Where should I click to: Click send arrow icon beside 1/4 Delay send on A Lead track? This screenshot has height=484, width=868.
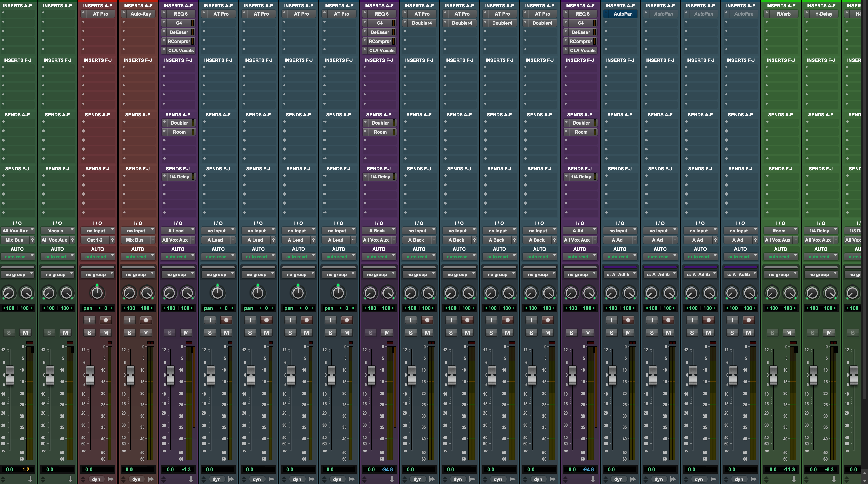coord(164,176)
